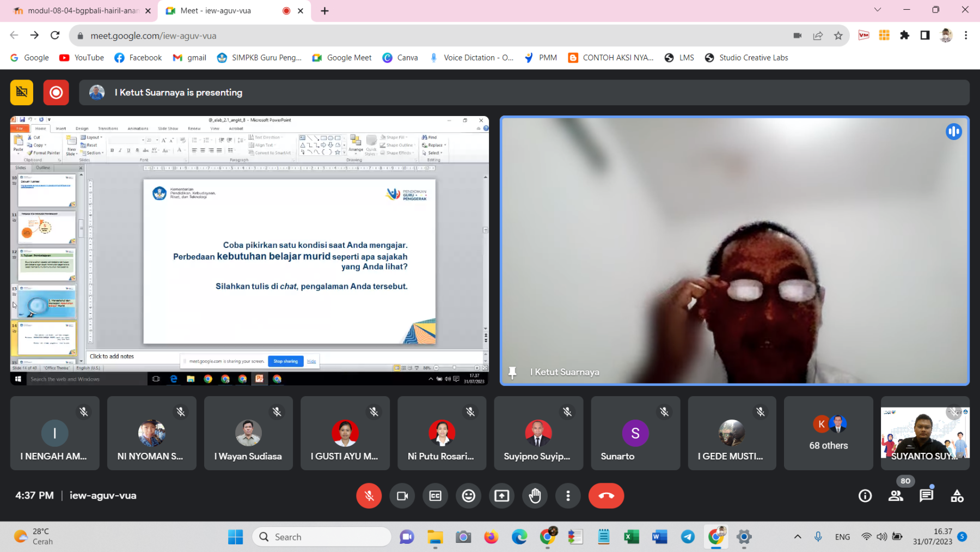Show the people participants list
980x552 pixels.
(896, 496)
